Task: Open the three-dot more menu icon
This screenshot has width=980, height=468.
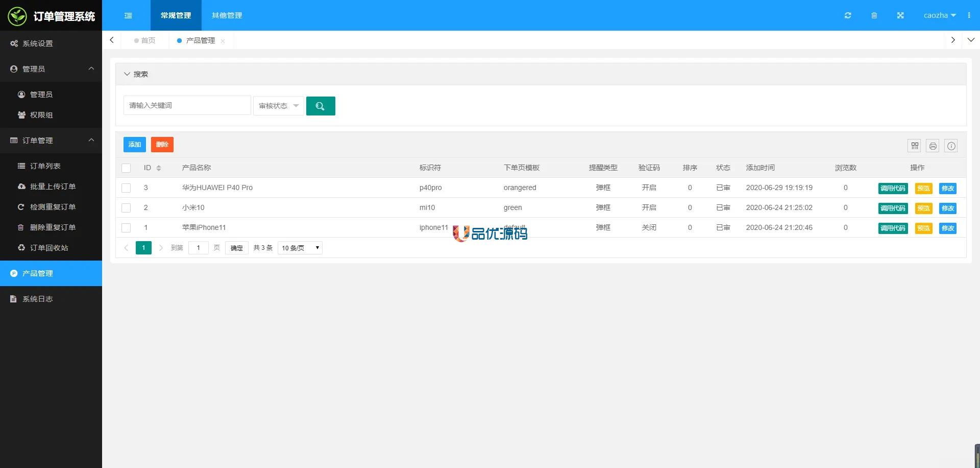Action: 969,15
